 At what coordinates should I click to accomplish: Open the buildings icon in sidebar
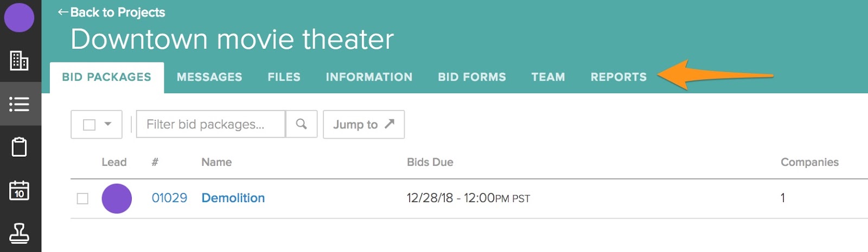[20, 61]
